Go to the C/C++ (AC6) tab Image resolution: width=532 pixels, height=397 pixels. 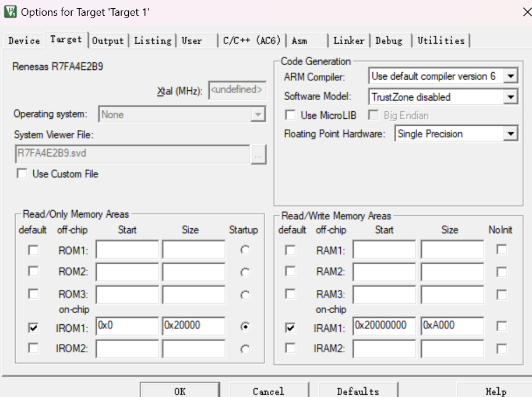click(252, 41)
